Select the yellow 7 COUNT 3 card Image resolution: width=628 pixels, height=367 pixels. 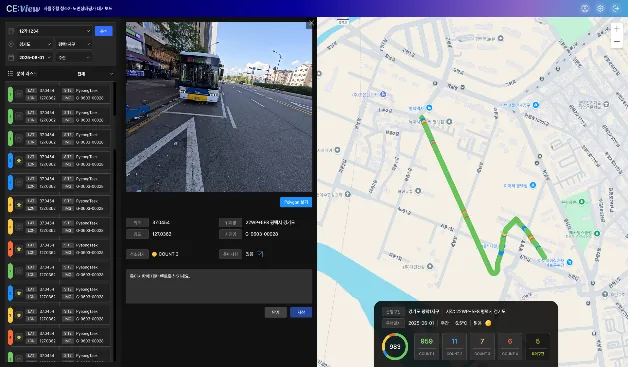tap(482, 346)
